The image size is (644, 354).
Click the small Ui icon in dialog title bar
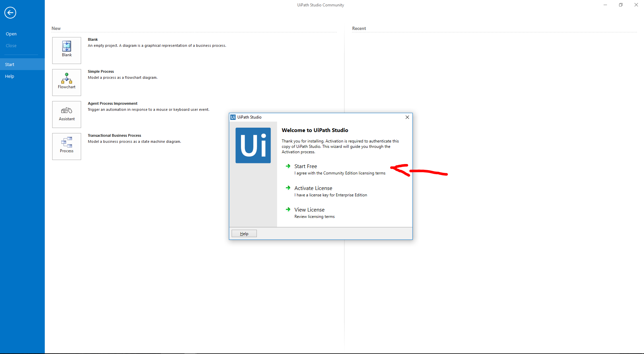click(233, 117)
